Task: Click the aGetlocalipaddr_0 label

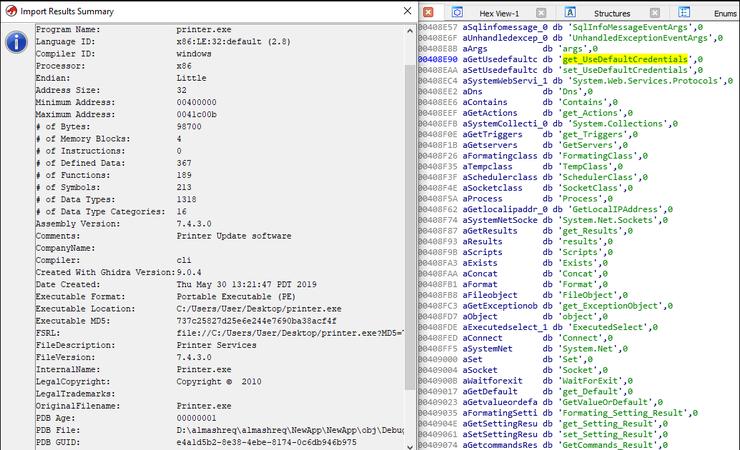Action: coord(505,209)
